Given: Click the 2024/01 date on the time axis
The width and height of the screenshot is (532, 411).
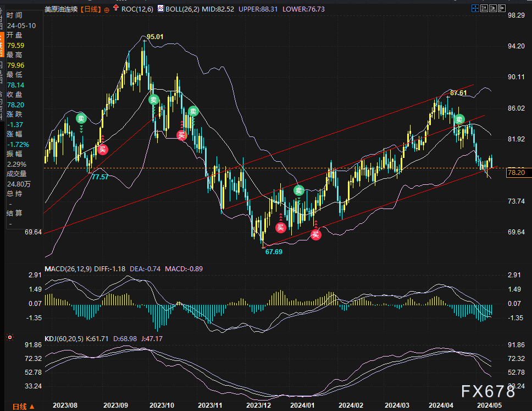Looking at the screenshot, I should [x=303, y=404].
